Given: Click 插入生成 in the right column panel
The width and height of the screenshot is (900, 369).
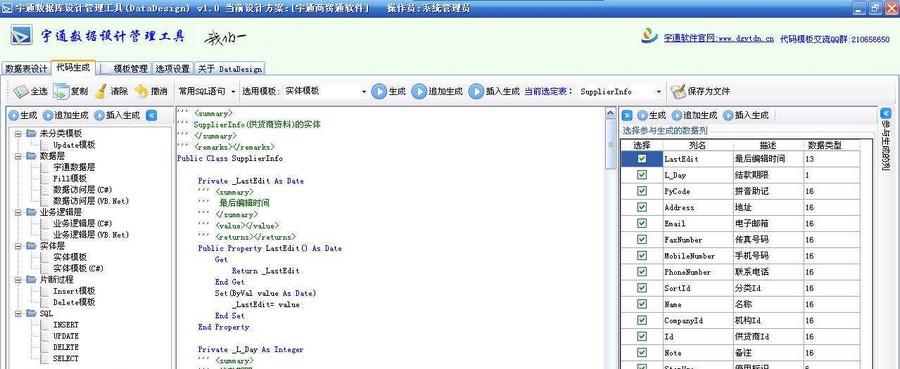Looking at the screenshot, I should 746,115.
